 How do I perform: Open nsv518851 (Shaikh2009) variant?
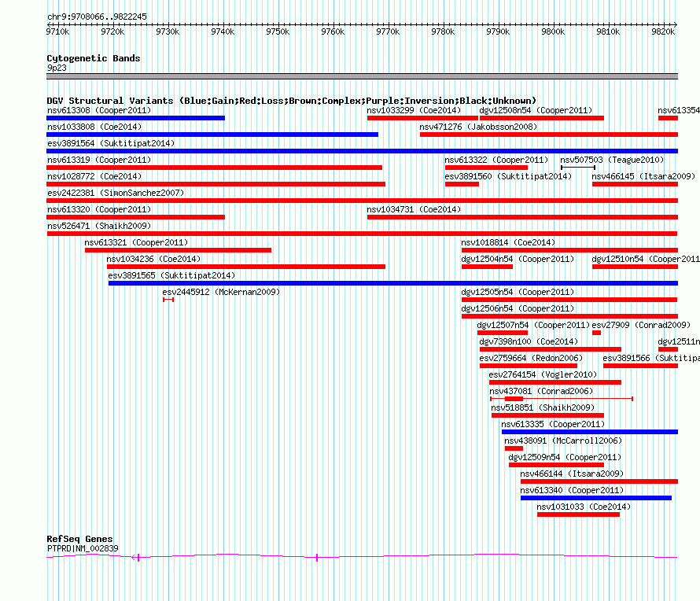point(543,407)
